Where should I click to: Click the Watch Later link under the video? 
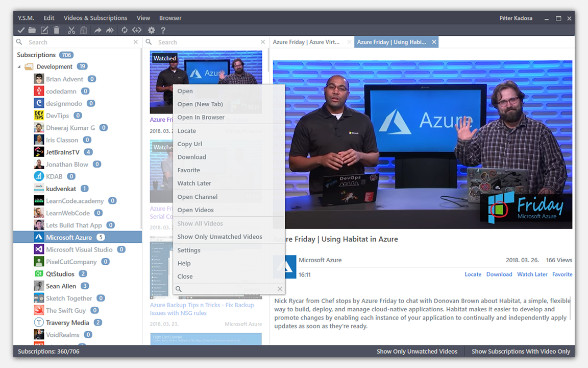pos(532,274)
